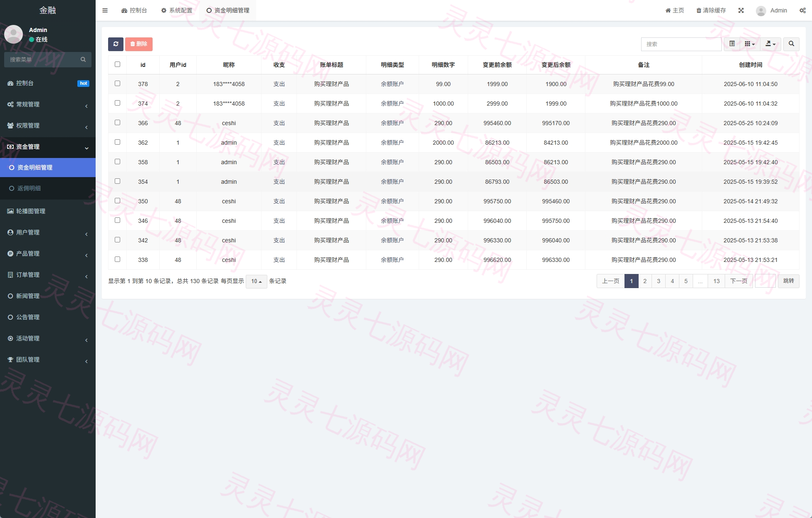This screenshot has height=518, width=812.
Task: Click the Admin avatar in the sidebar
Action: [13, 34]
